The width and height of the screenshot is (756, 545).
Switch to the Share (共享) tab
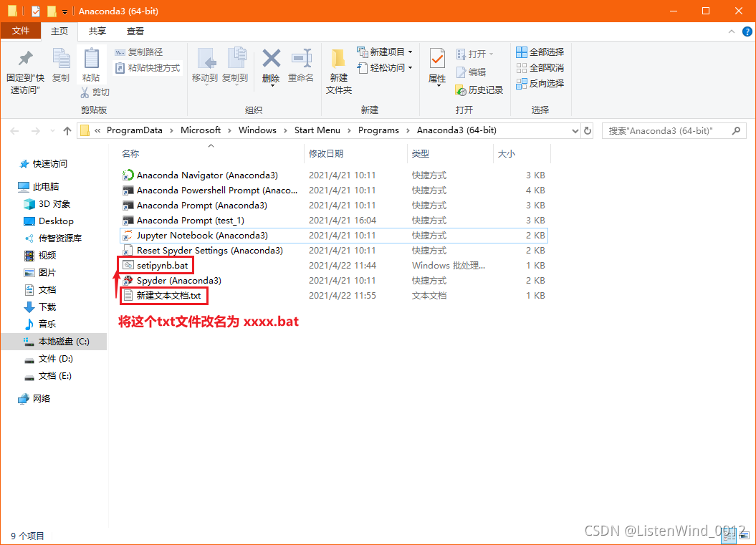click(97, 32)
